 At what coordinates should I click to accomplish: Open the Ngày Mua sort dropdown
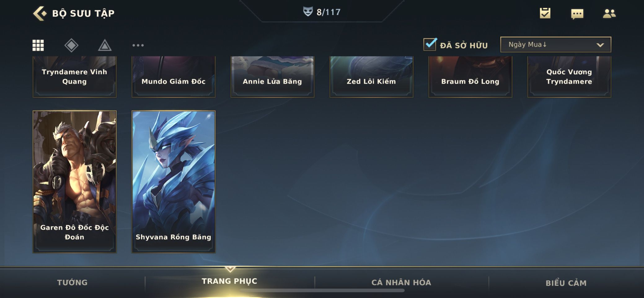click(x=556, y=44)
